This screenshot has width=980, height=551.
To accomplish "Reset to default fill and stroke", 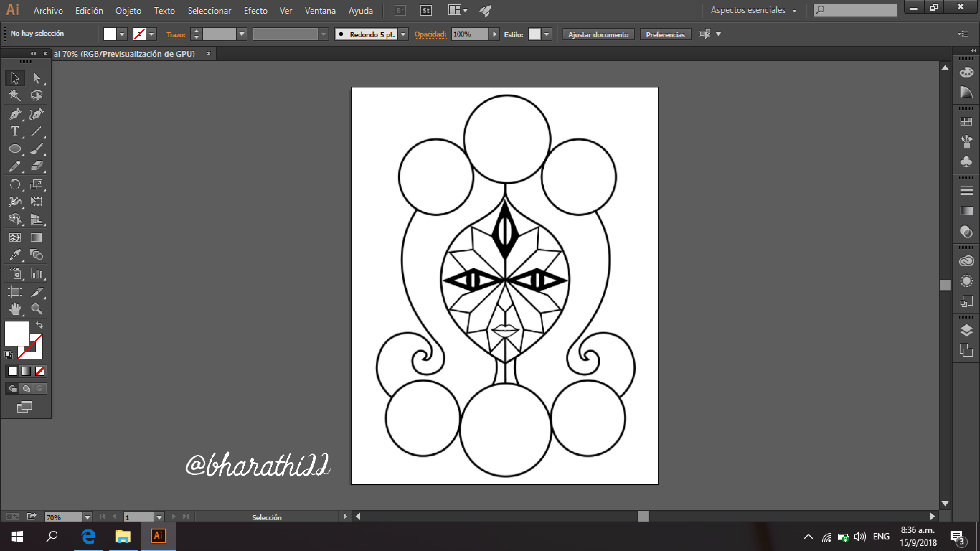I will (8, 355).
